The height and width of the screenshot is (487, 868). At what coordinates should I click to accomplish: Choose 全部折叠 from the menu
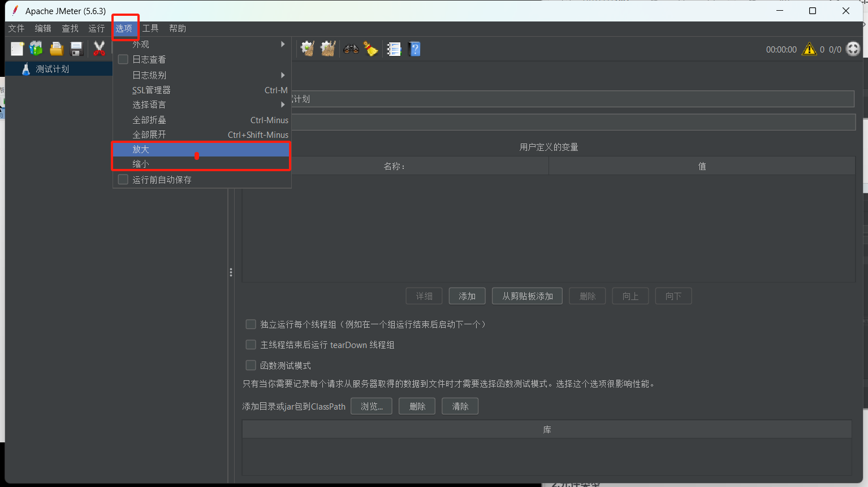click(202, 120)
